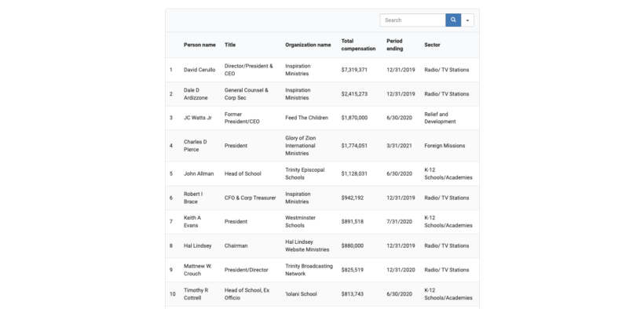This screenshot has width=644, height=309.
Task: Sort by Person name column header
Action: [199, 45]
